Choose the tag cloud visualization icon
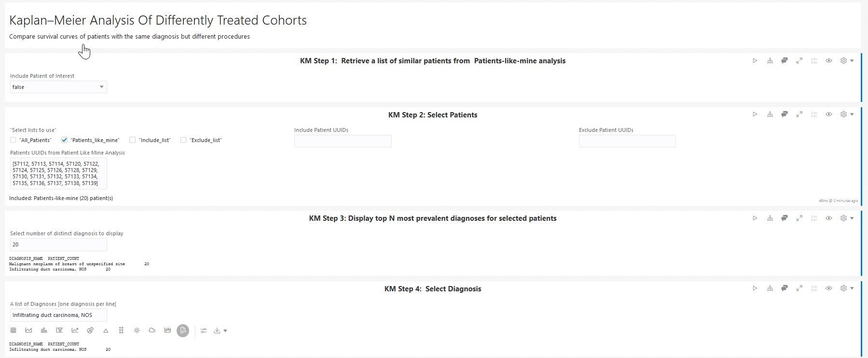Screen dimensions: 868x358 [x=152, y=330]
